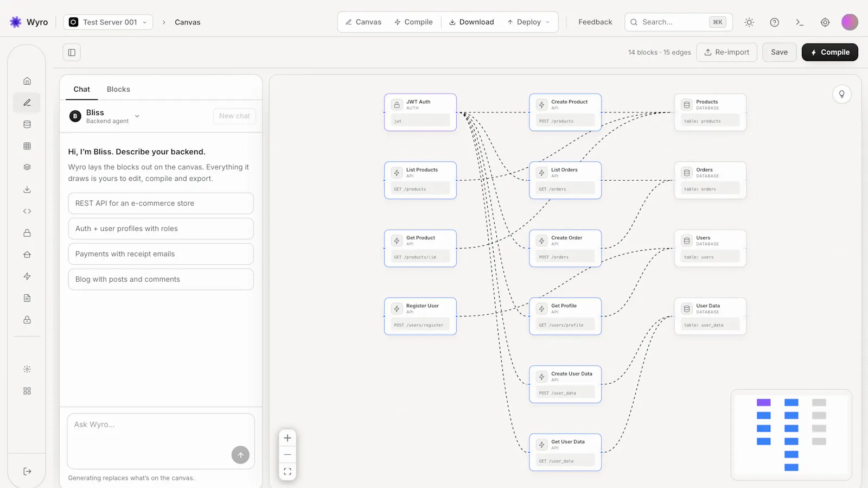The width and height of the screenshot is (868, 488).
Task: Open the table grid icon in sidebar
Action: [27, 146]
